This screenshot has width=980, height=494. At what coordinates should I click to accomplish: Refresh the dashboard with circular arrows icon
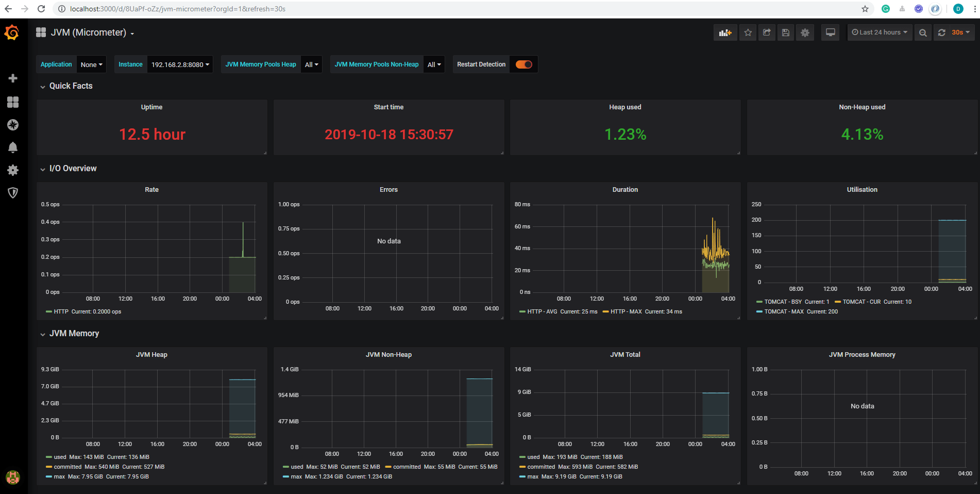(x=941, y=32)
